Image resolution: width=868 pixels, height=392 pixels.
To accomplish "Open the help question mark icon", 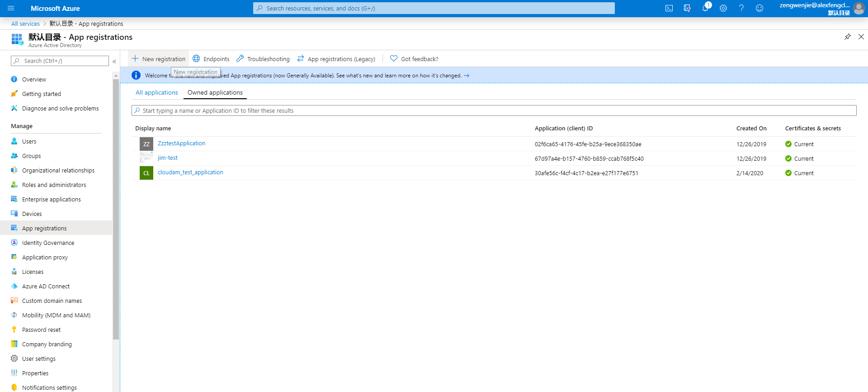I will (741, 8).
